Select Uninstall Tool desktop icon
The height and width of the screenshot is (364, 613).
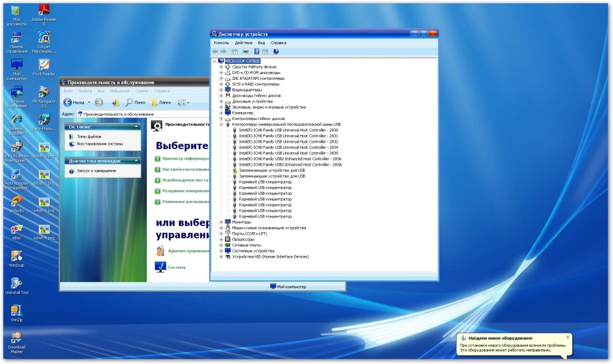click(16, 286)
